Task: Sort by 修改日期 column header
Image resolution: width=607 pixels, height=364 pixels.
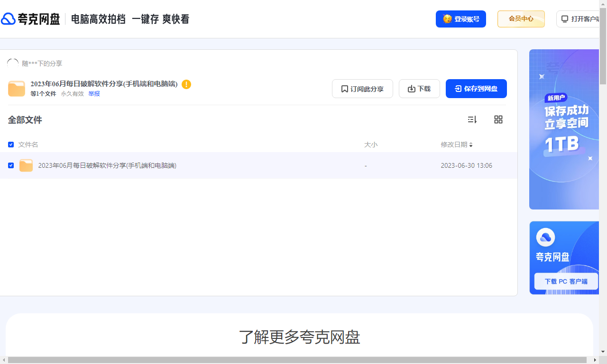Action: click(457, 145)
